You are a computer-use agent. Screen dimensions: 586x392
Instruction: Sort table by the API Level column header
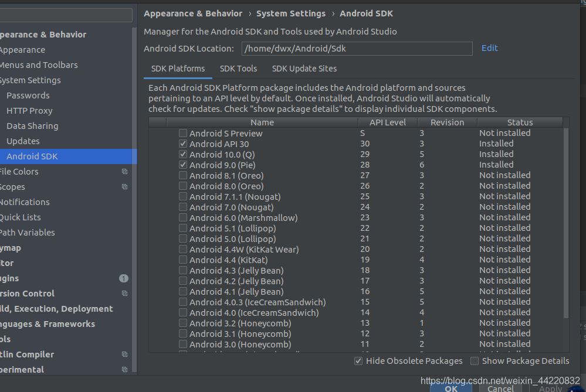(388, 122)
